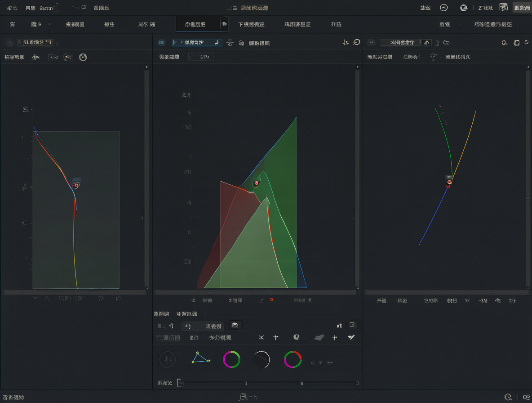
Task: Click the X icon in the bottom toolbar row
Action: (261, 337)
